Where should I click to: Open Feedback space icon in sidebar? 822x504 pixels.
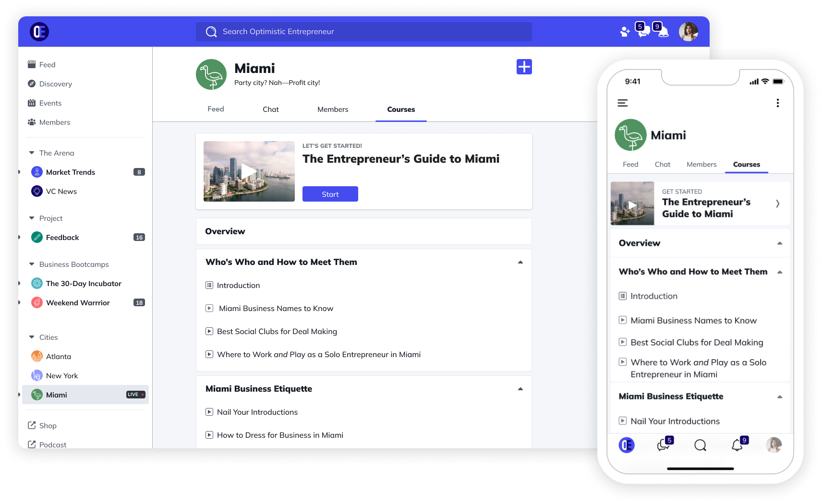click(x=37, y=237)
